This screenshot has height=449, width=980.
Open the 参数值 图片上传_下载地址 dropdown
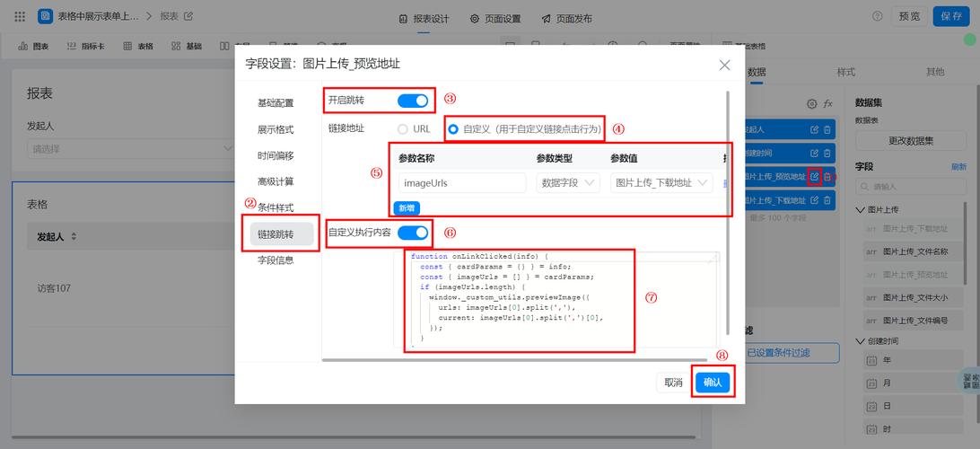[x=661, y=182]
